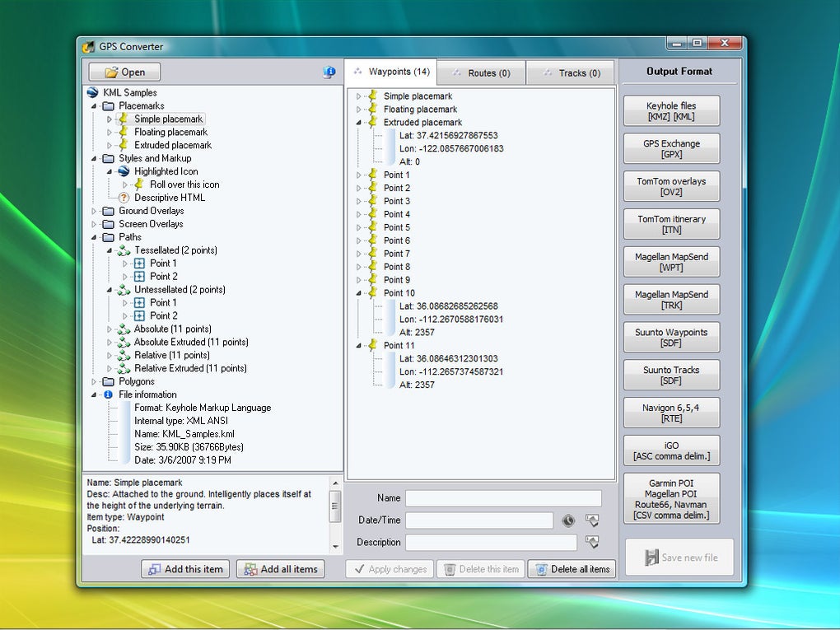This screenshot has height=630, width=840.
Task: Choose Magellan MapSend [WPT] output format
Action: [671, 262]
